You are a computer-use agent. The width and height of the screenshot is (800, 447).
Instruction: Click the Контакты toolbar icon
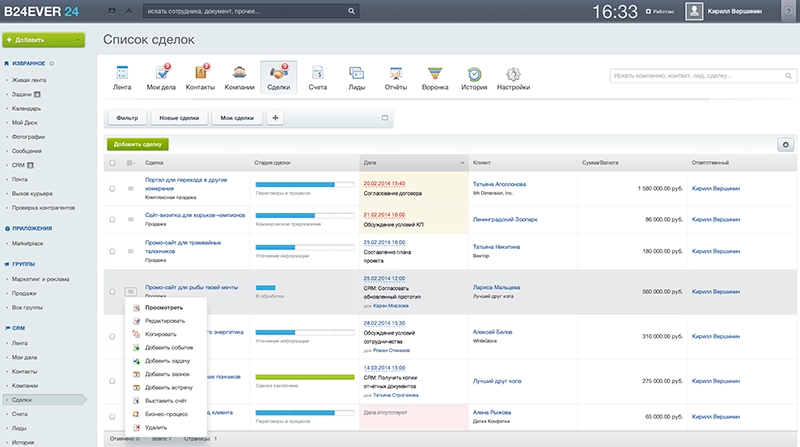pos(200,77)
